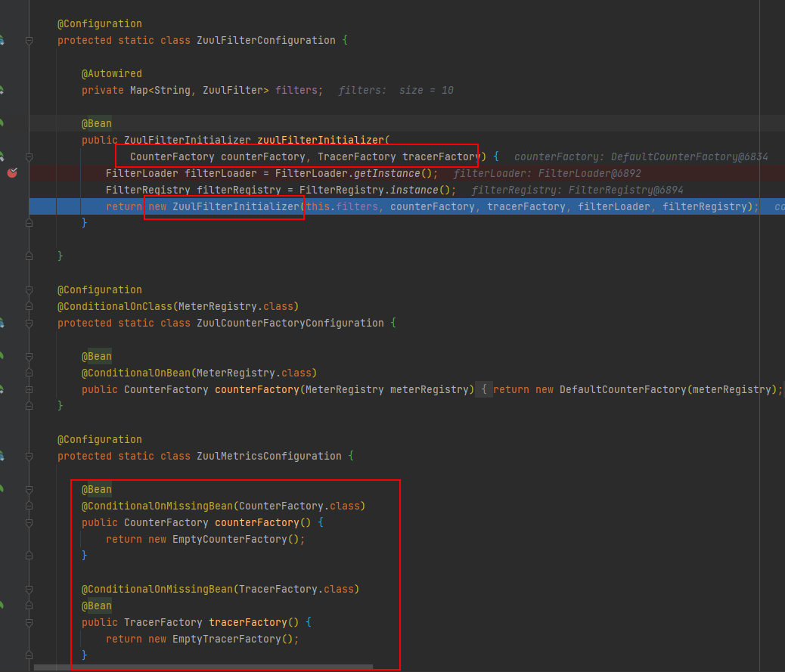Click the horizontal scrollbar at editor bottom

pos(203,667)
